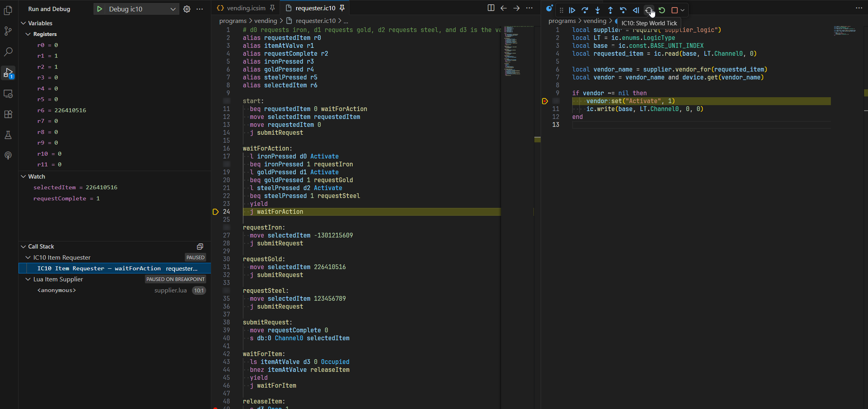Screen dimensions: 868x409
Task: Collapse all call stack sessions icon
Action: 200,247
